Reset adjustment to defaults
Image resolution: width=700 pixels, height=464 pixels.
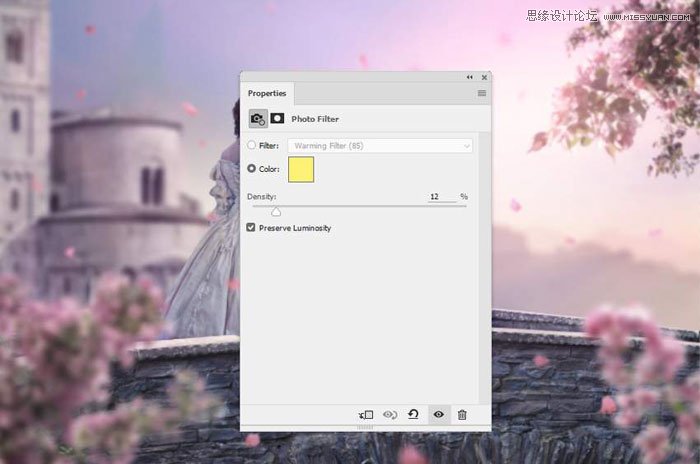413,414
